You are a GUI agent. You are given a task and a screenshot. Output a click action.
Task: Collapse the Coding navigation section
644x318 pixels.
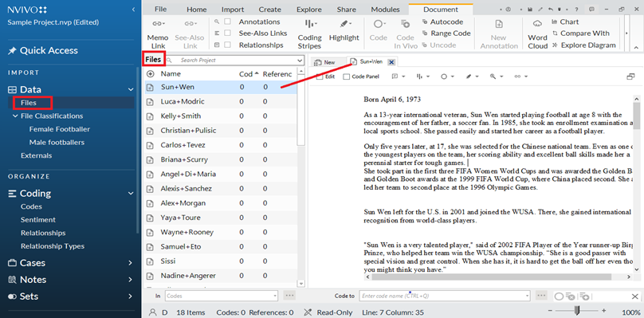pos(131,193)
